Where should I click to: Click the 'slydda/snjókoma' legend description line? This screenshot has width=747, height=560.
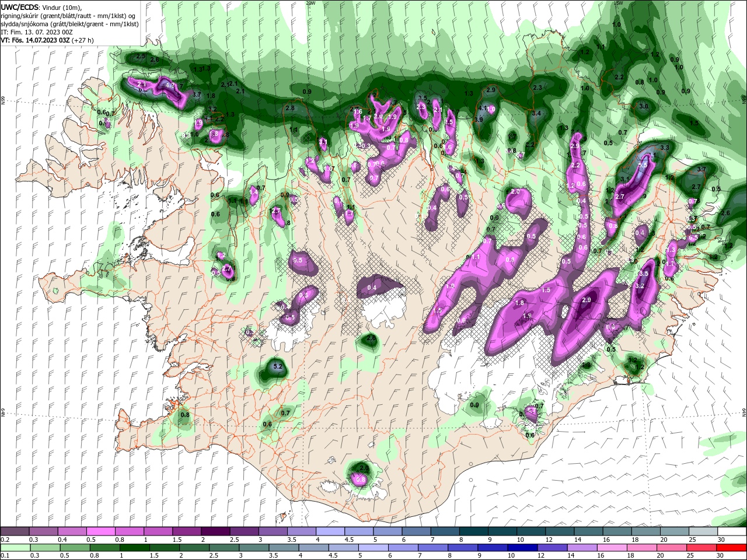pyautogui.click(x=69, y=24)
